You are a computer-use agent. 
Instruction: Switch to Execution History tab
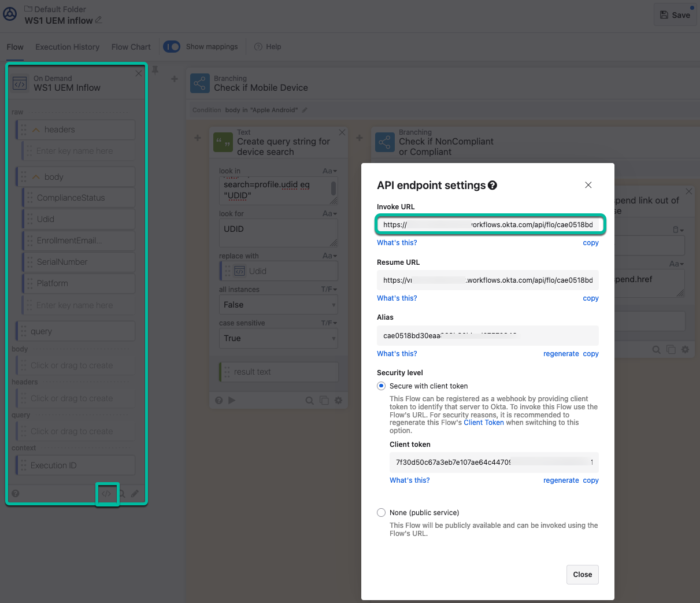[67, 47]
